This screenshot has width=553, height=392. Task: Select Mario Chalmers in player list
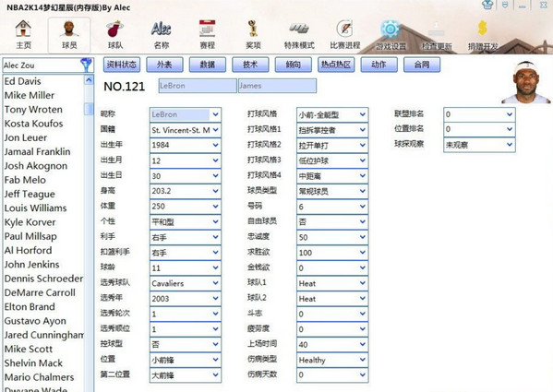pos(39,377)
